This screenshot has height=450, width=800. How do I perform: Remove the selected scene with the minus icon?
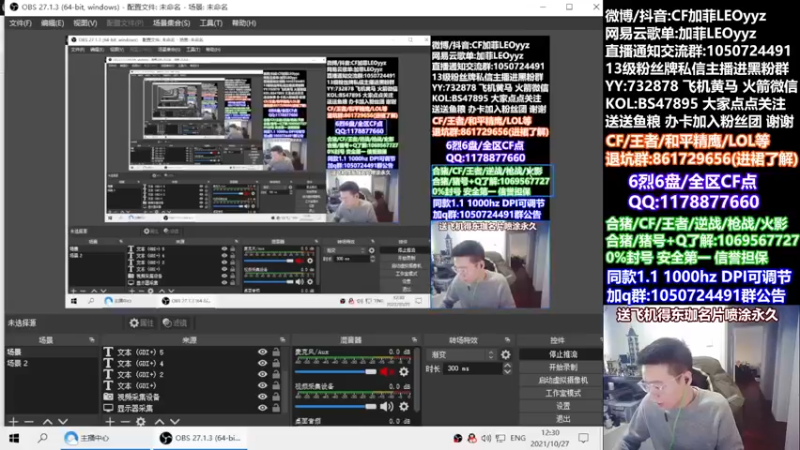[x=29, y=421]
